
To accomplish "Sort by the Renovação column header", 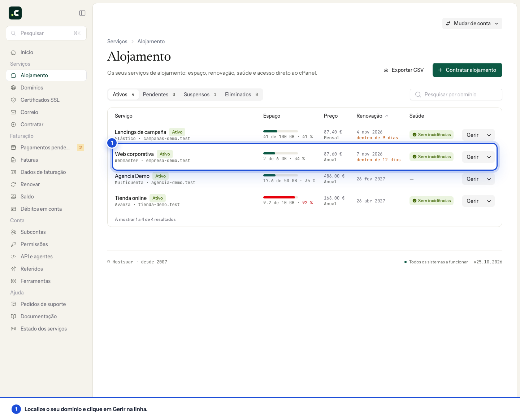I will pyautogui.click(x=372, y=116).
